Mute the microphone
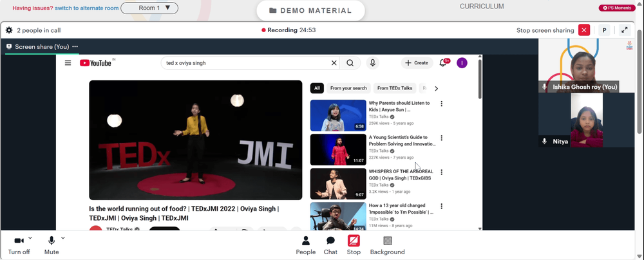The width and height of the screenshot is (644, 260). pos(52,246)
